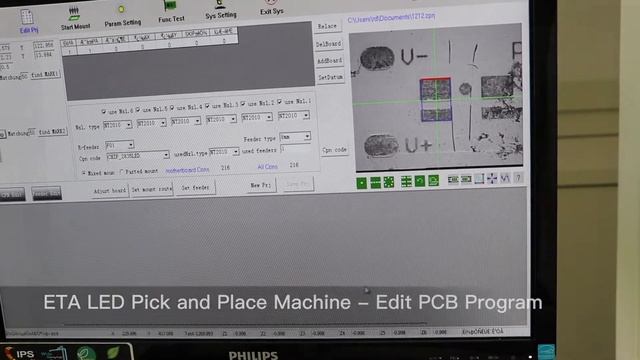The image size is (640, 360).
Task: Click the DelBoard button
Action: (x=328, y=44)
